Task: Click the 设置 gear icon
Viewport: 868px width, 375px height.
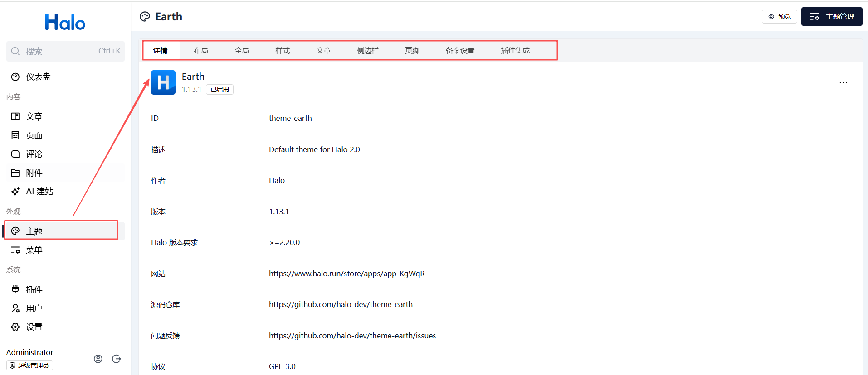Action: pos(15,327)
